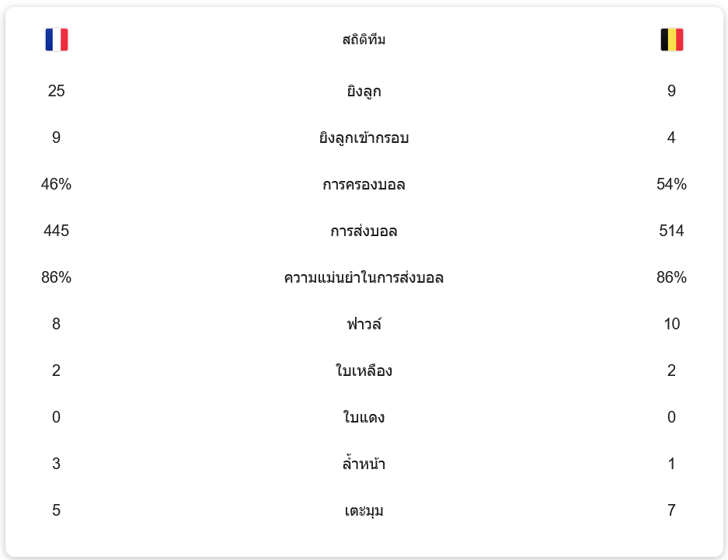Select the ล้ำหน้า stat label
The height and width of the screenshot is (560, 728).
(x=364, y=464)
